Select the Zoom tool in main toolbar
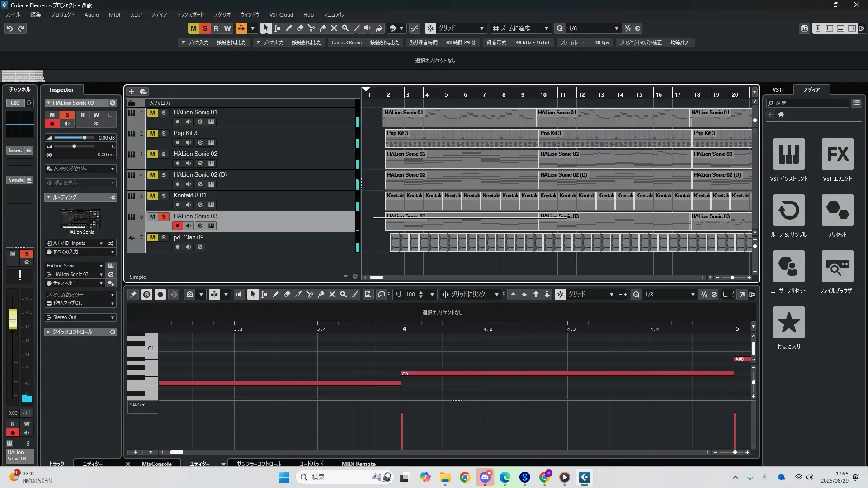Viewport: 868px width, 488px height. 345,28
